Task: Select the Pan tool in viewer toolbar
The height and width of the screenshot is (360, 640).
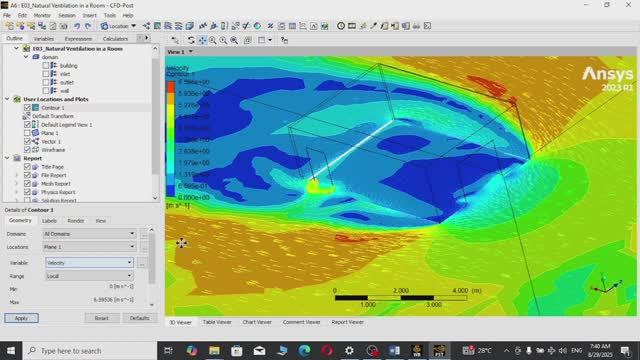Action: coord(202,40)
